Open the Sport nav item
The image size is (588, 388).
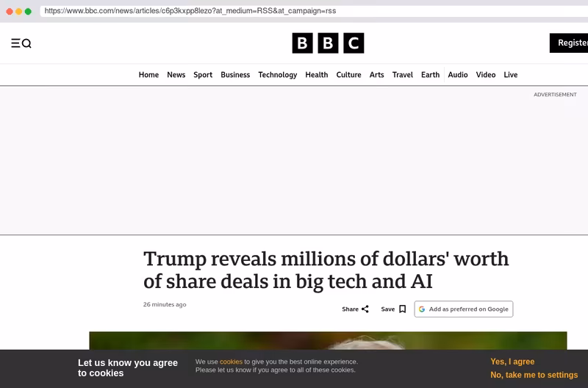[203, 75]
